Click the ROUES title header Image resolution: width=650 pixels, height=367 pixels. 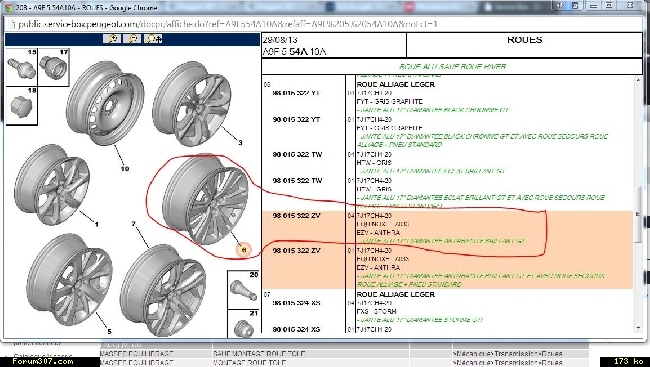coord(524,40)
